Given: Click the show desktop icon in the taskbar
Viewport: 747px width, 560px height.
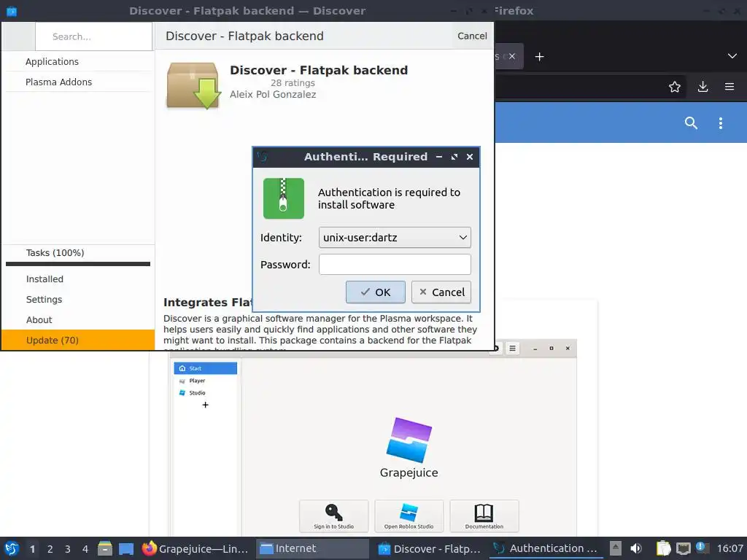Looking at the screenshot, I should click(126, 548).
